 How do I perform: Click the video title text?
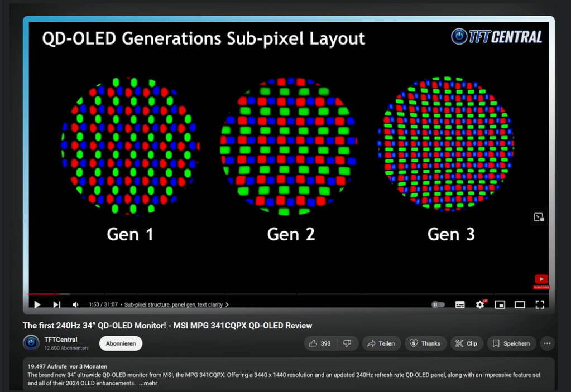click(x=167, y=326)
